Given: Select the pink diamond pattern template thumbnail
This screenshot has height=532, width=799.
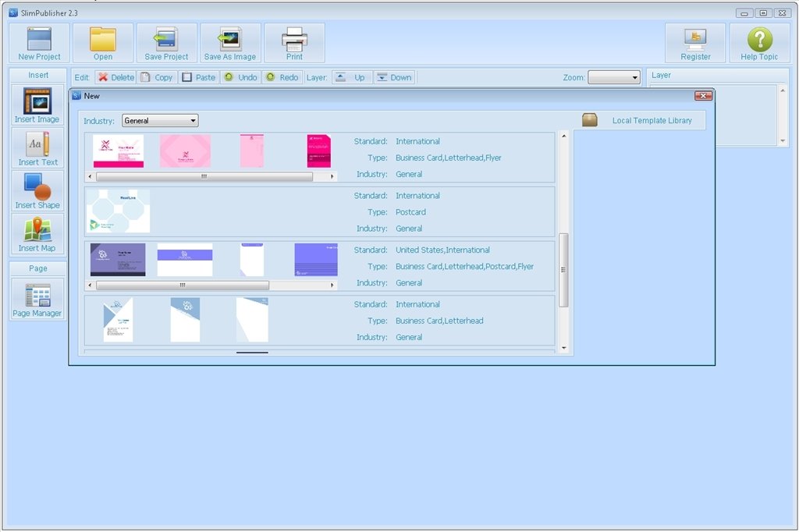Looking at the screenshot, I should 185,151.
